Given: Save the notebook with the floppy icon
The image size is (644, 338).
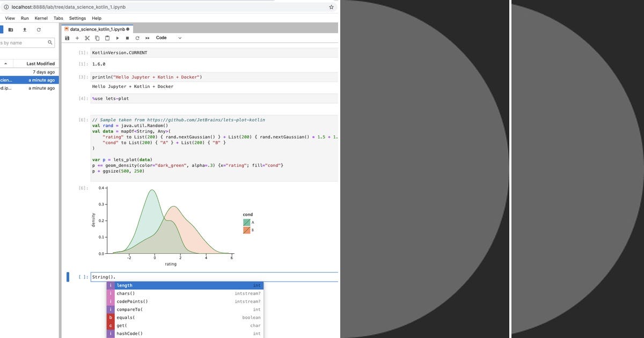Looking at the screenshot, I should click(67, 38).
